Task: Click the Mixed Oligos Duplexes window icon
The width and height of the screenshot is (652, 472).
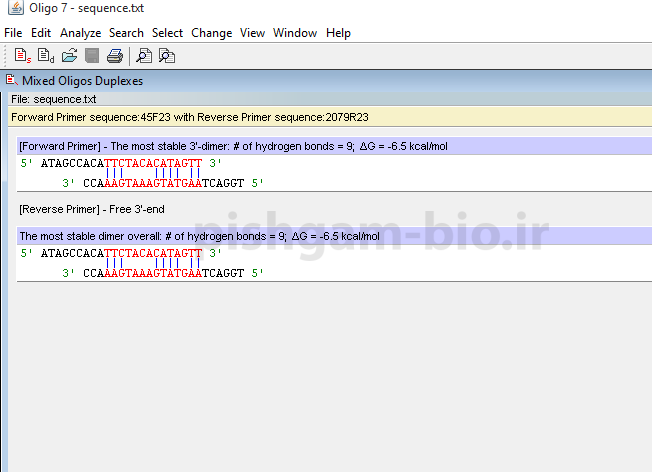Action: (x=11, y=80)
